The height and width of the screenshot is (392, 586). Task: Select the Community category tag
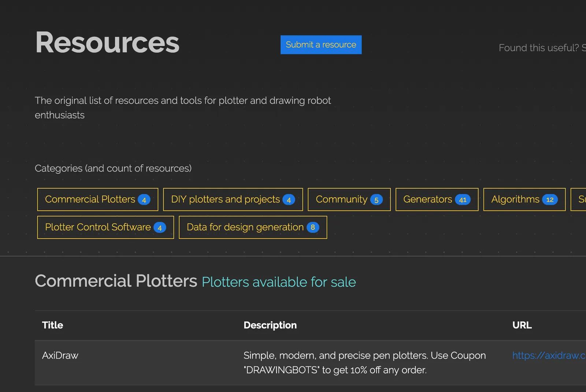tap(349, 199)
